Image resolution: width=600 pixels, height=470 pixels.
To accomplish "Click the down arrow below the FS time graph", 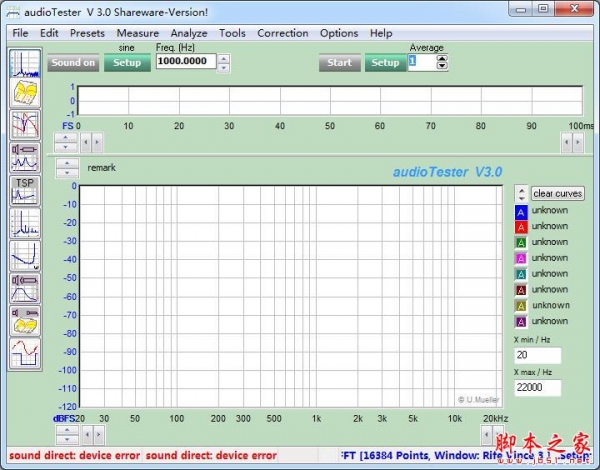I will (x=65, y=147).
